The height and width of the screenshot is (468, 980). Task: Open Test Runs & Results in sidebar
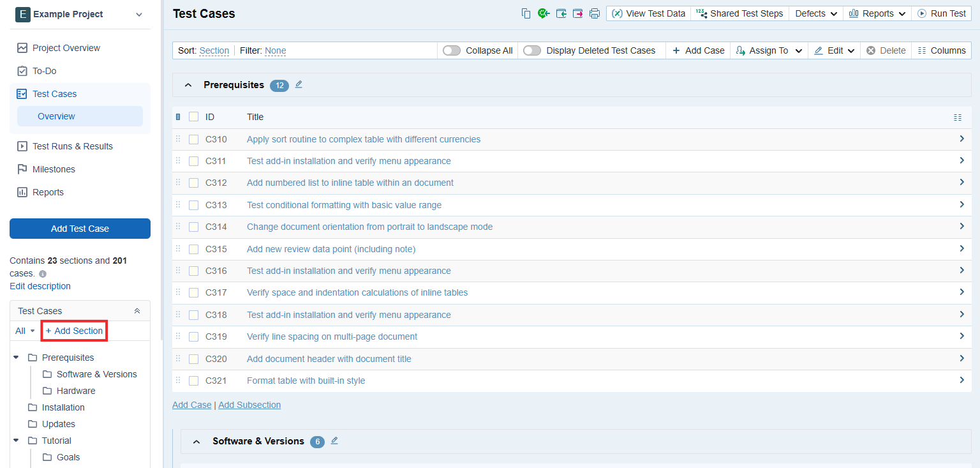click(x=72, y=146)
